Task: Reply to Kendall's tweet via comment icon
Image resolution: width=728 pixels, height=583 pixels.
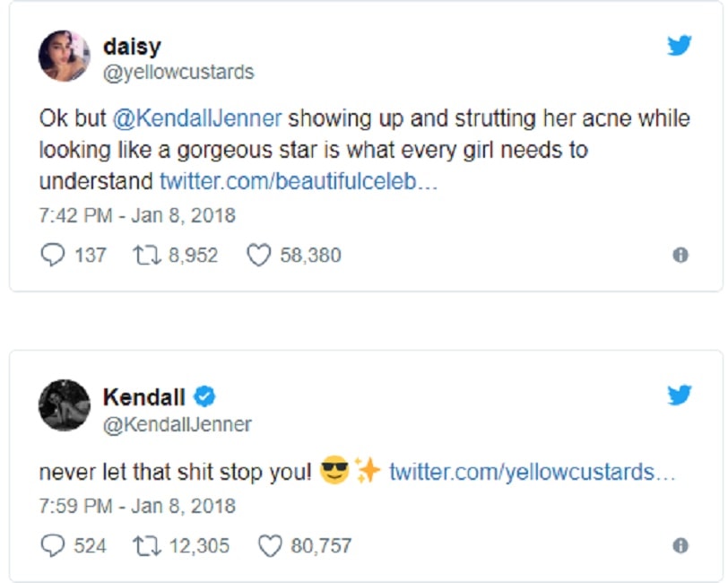Action: [x=52, y=545]
